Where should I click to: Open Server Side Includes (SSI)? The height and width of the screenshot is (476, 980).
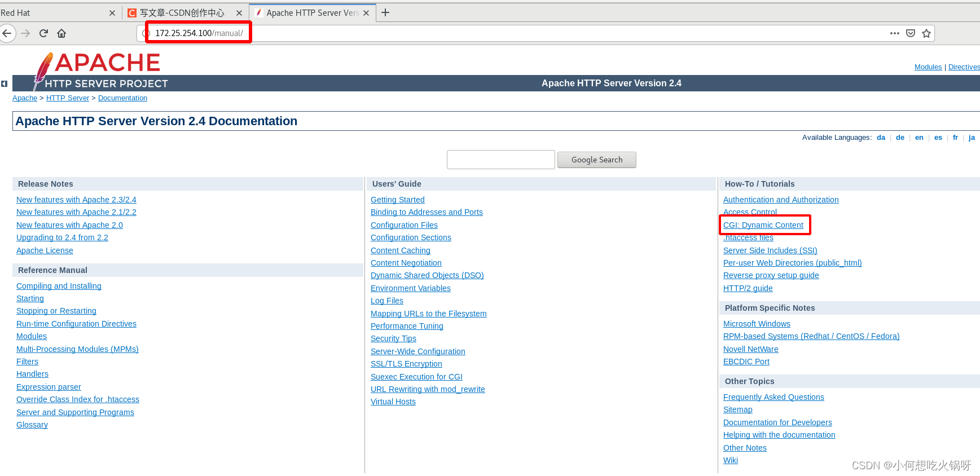tap(770, 250)
